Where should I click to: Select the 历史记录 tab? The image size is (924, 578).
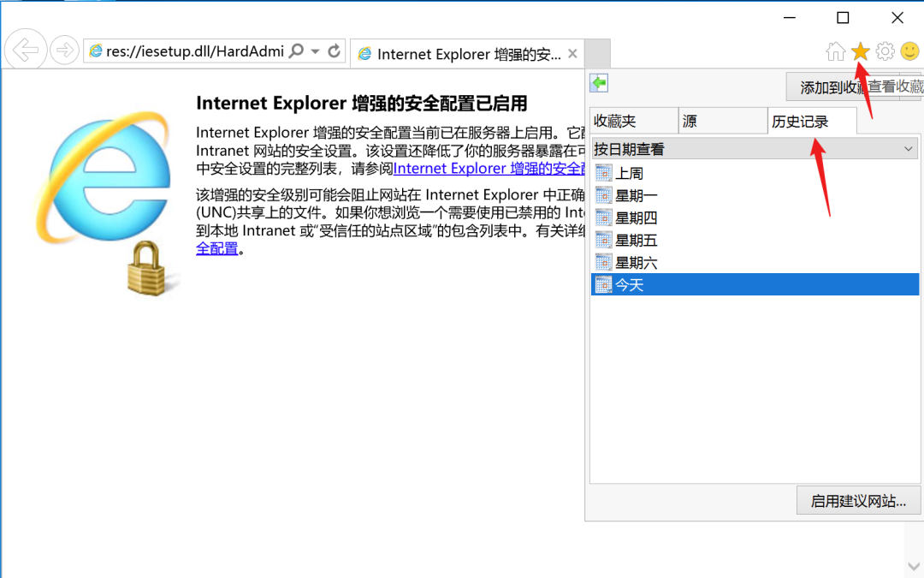(x=812, y=121)
